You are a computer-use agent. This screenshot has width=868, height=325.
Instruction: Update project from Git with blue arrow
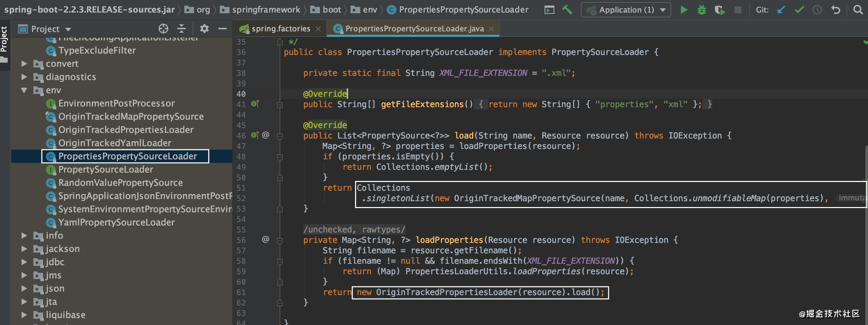(781, 10)
